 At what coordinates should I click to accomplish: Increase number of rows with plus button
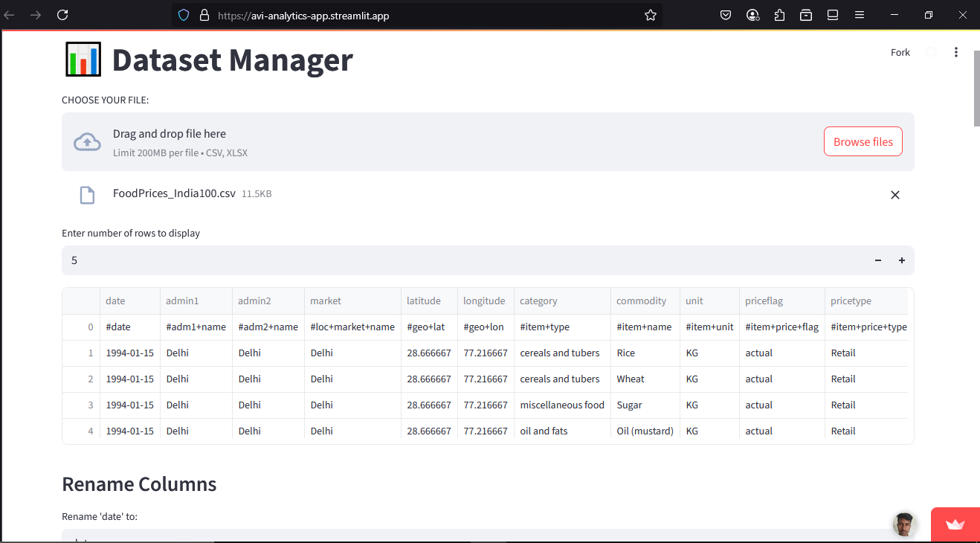902,260
